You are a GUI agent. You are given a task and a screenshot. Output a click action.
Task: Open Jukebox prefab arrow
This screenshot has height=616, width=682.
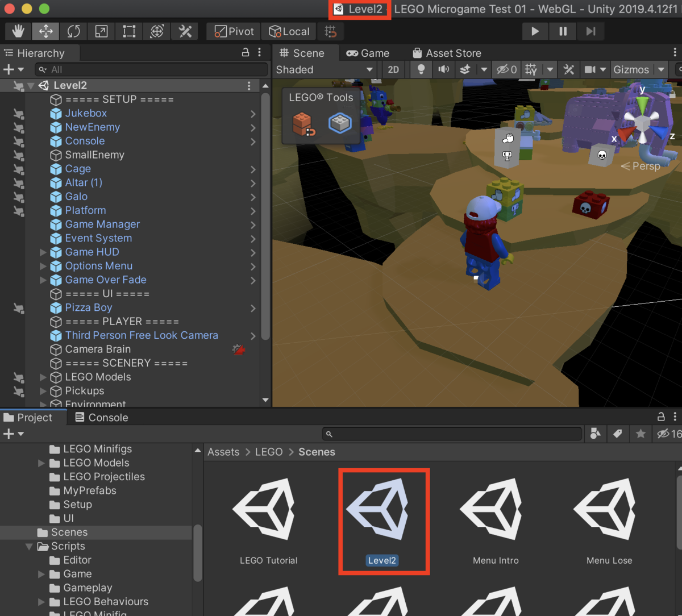point(253,114)
